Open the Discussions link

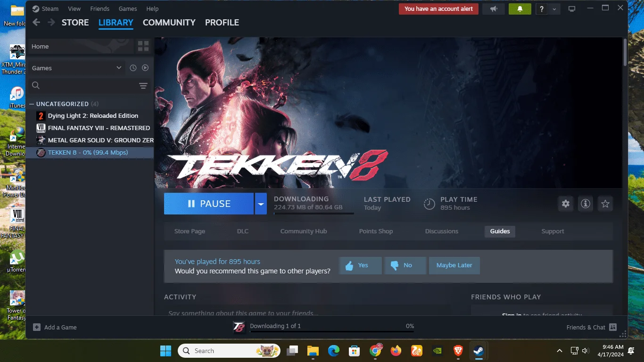[441, 231]
